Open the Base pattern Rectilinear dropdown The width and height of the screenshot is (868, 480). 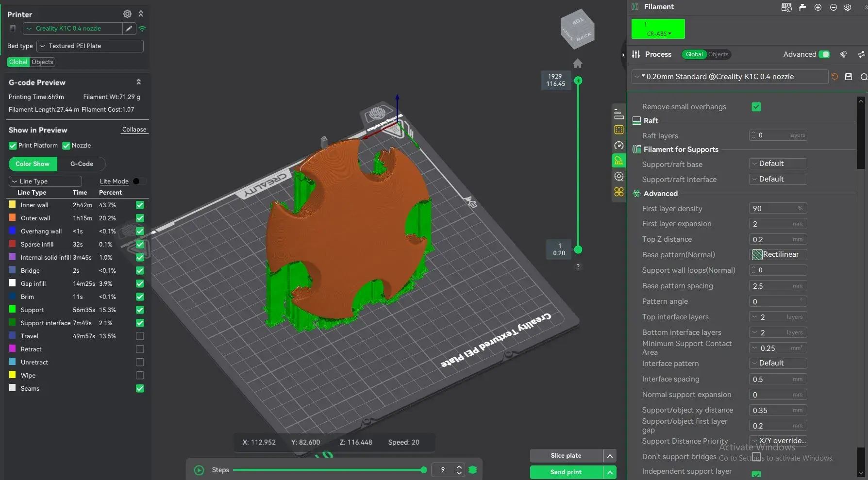click(778, 254)
